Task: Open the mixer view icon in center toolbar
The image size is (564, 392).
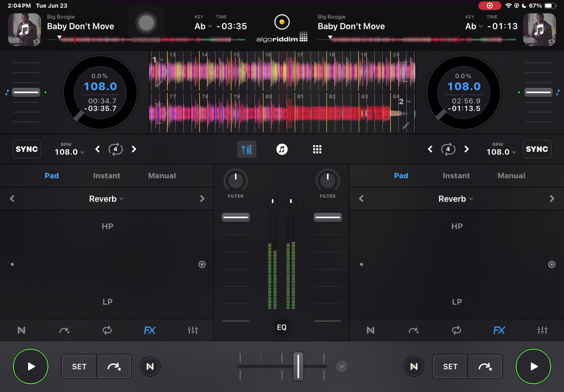Action: pos(247,149)
